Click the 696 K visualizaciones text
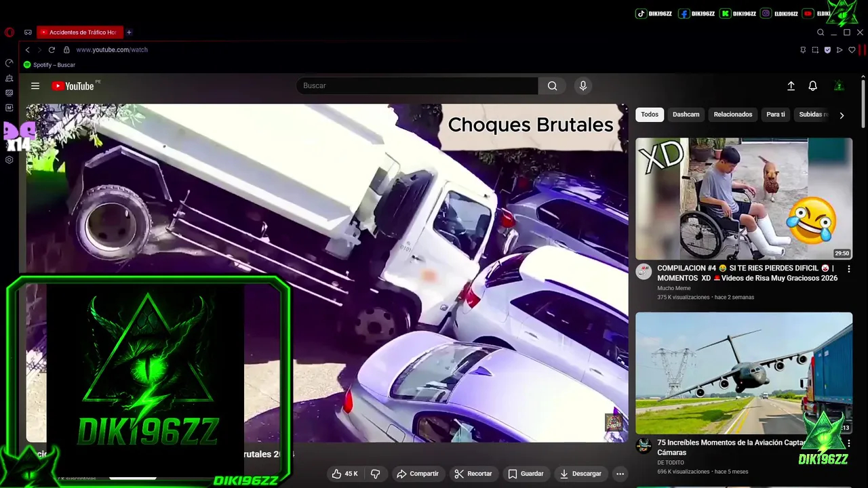The width and height of the screenshot is (868, 488). click(x=683, y=472)
